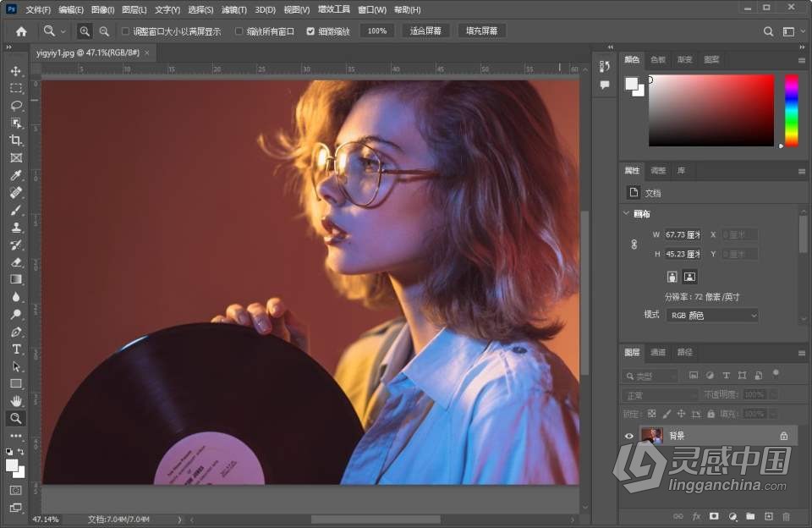Enable the 调整窗口大小以满屏显示 checkbox
This screenshot has width=812, height=528.
click(x=125, y=30)
